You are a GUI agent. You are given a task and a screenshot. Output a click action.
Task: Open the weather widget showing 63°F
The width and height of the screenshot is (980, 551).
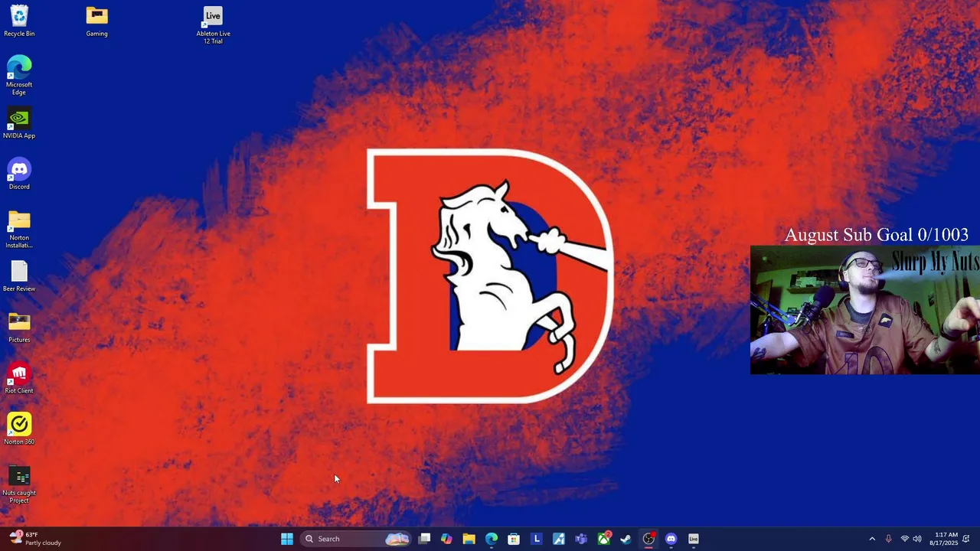pos(36,539)
